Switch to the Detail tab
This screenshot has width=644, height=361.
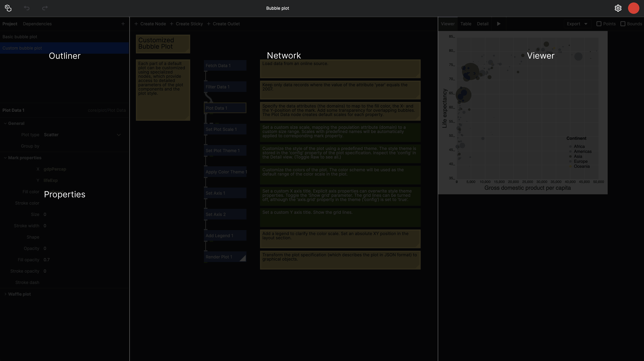[x=482, y=24]
